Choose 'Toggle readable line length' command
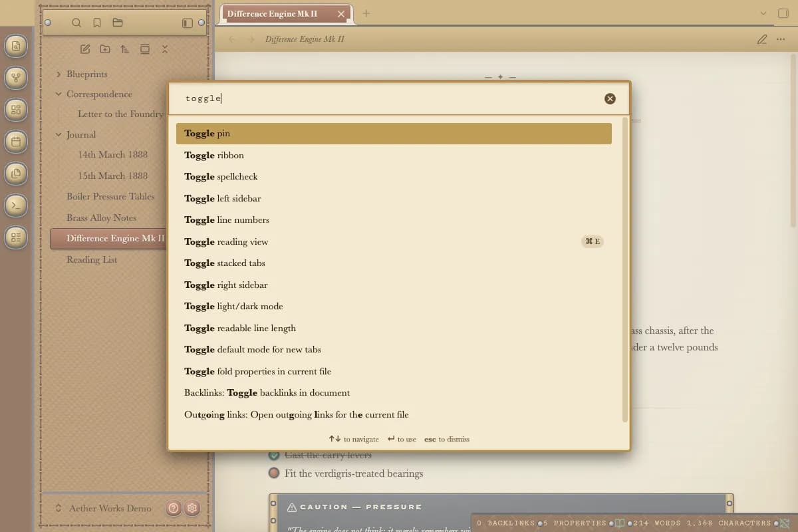Screen dimensions: 798x532 pos(394,328)
